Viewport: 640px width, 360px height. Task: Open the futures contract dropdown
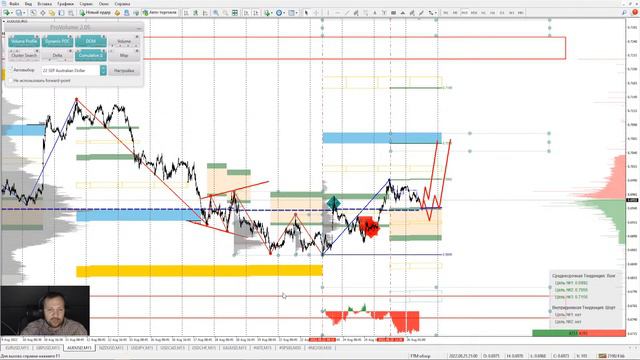(x=103, y=71)
